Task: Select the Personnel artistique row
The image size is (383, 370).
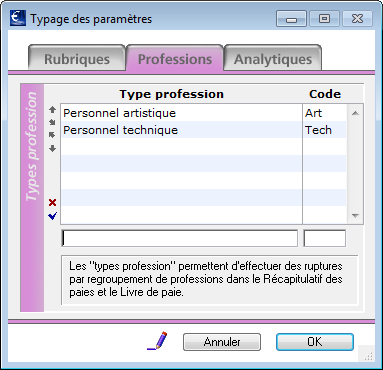Action: 204,113
